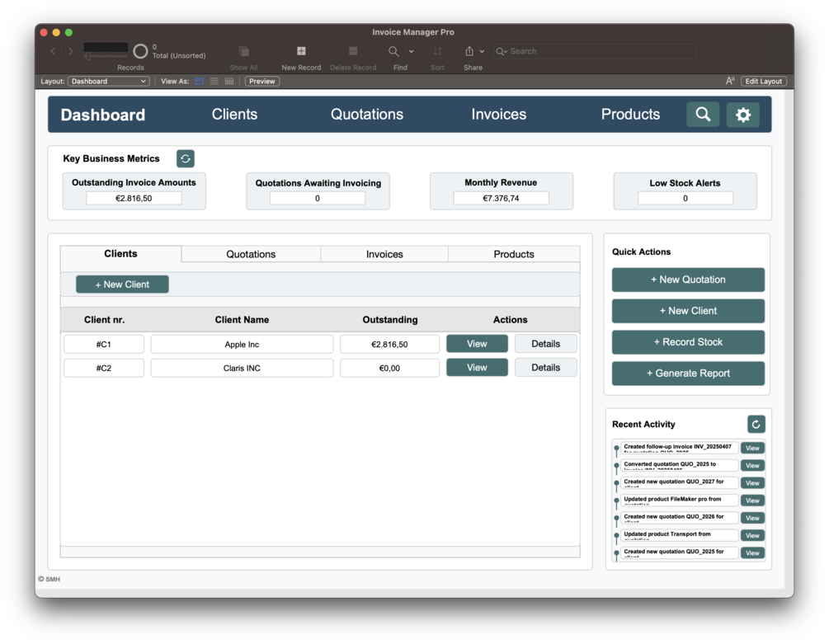Open the Layout dropdown showing Dashboard
The width and height of the screenshot is (829, 644).
(x=108, y=82)
